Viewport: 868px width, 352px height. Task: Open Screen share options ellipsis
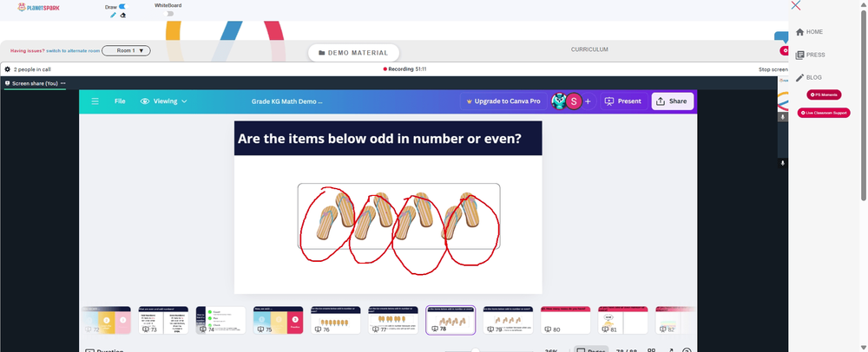63,83
